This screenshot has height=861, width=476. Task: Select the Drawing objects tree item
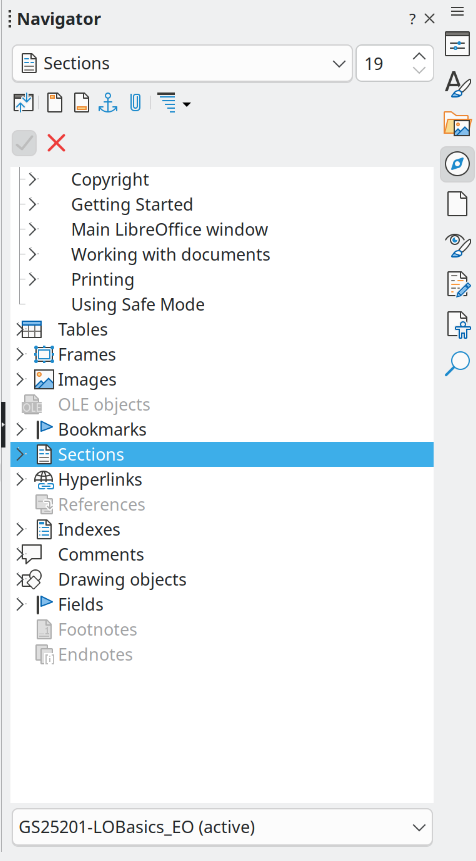pyautogui.click(x=122, y=580)
